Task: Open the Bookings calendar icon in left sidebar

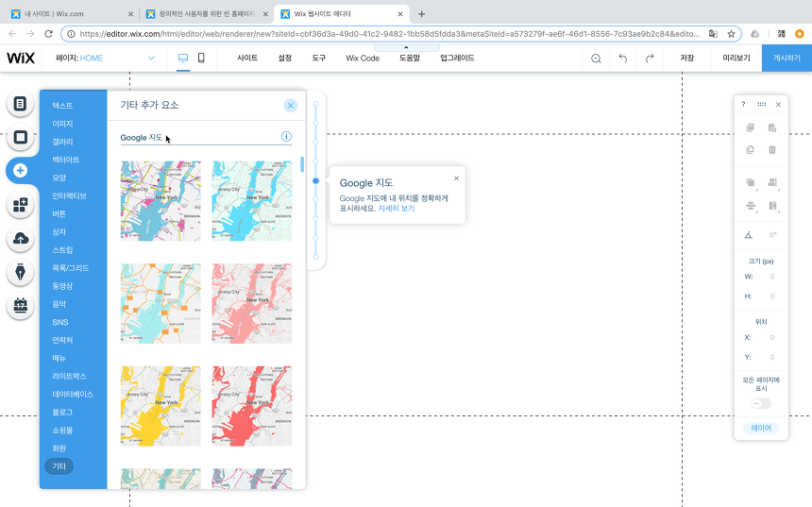Action: pyautogui.click(x=20, y=306)
